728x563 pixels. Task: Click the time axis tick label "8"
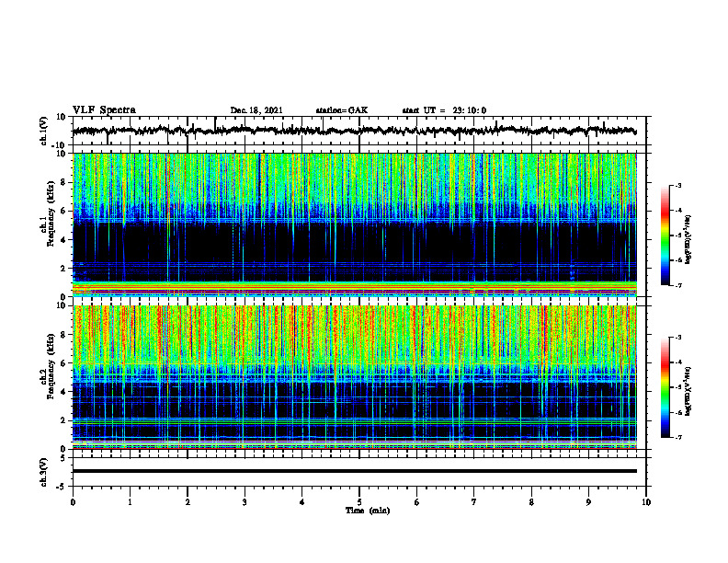531,502
